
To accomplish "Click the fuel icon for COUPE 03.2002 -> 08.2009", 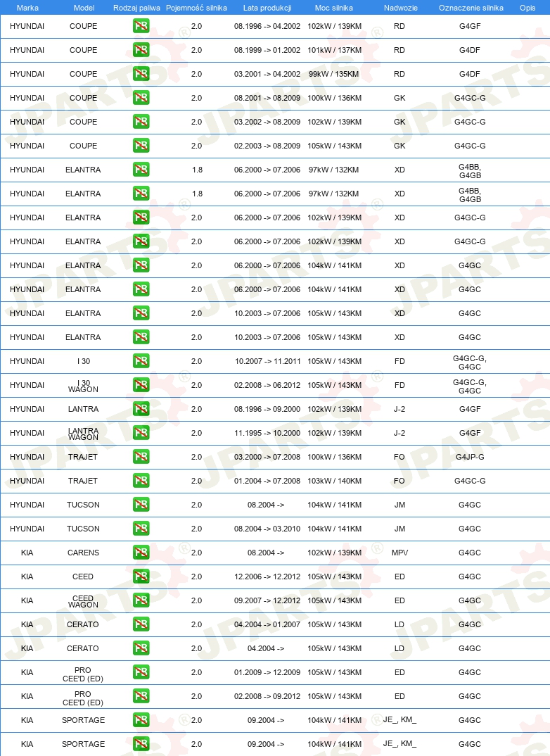I will (x=141, y=122).
